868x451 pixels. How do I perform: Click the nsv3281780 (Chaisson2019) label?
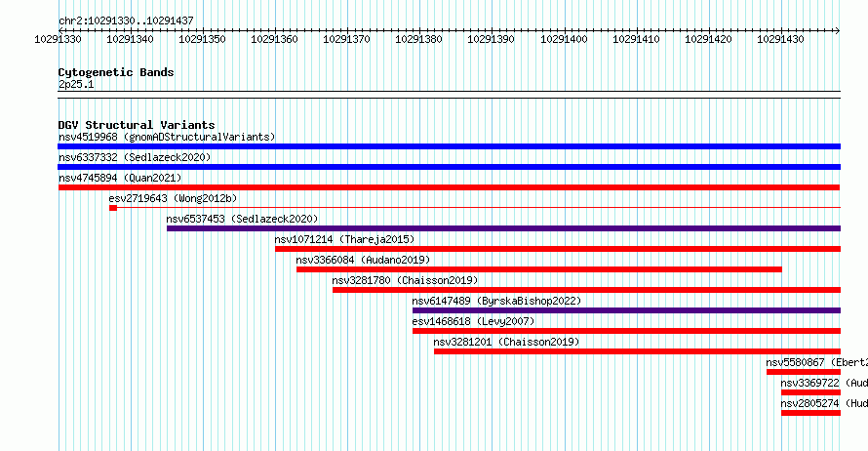click(405, 280)
